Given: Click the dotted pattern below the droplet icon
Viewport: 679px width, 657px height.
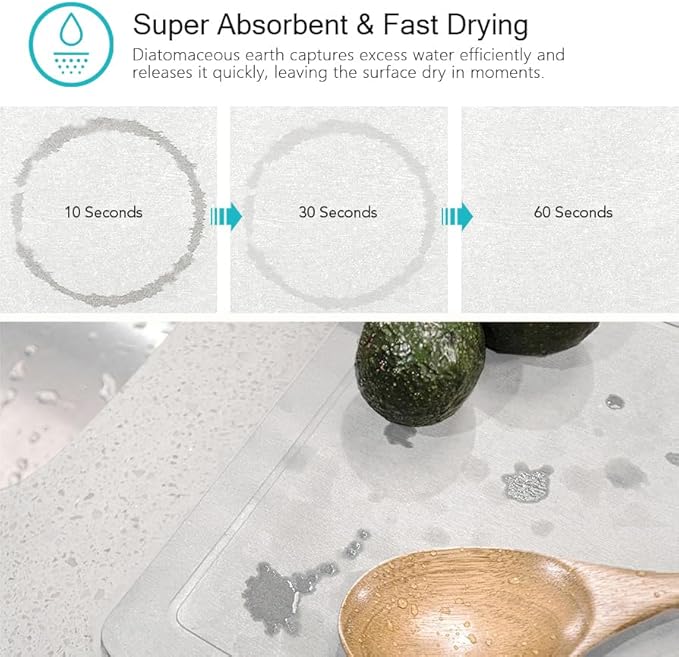Looking at the screenshot, I should (x=71, y=63).
